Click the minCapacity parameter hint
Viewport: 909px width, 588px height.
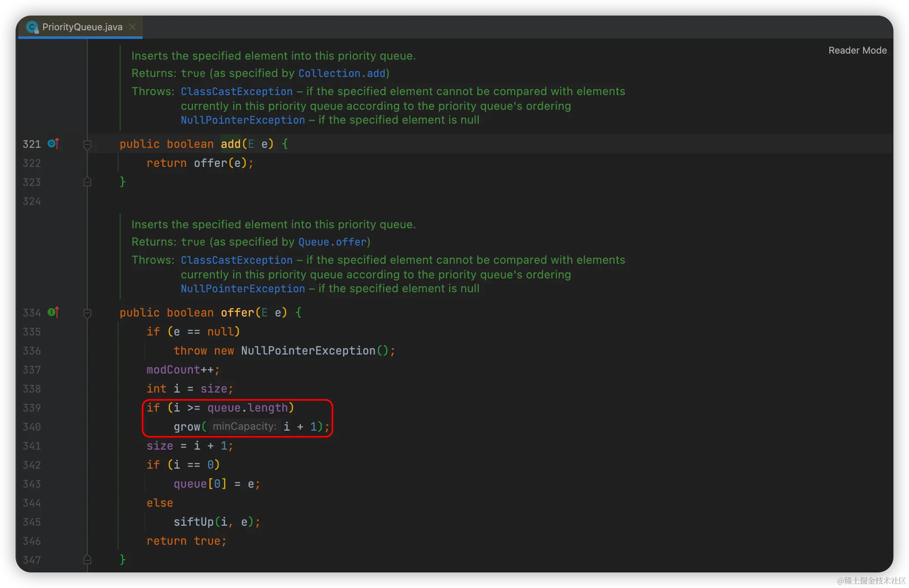pos(244,427)
